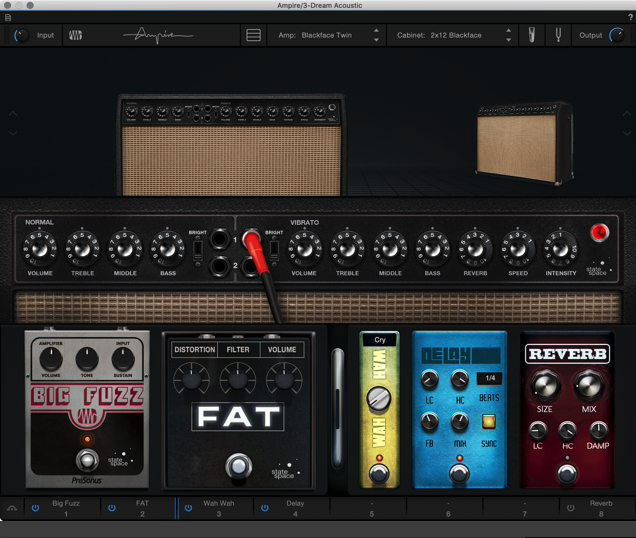Click the Delay FB knob

coord(429,422)
